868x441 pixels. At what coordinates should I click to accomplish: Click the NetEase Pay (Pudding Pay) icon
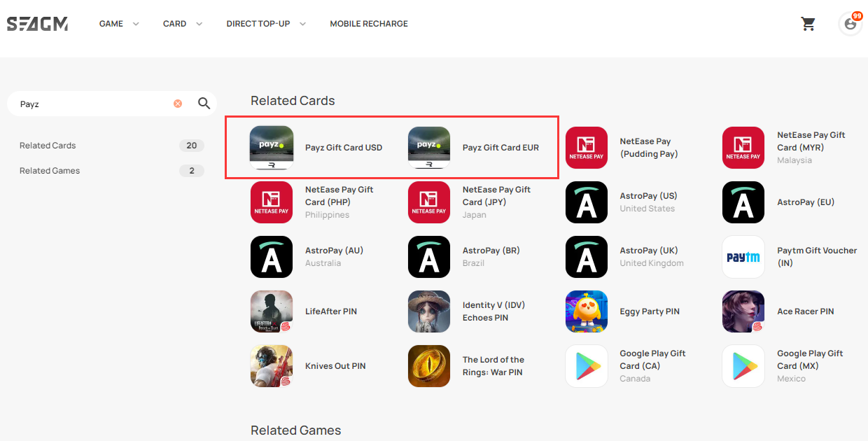tap(587, 148)
